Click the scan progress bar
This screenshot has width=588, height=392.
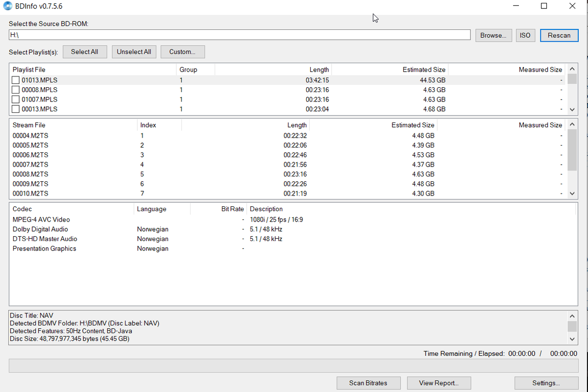point(294,366)
